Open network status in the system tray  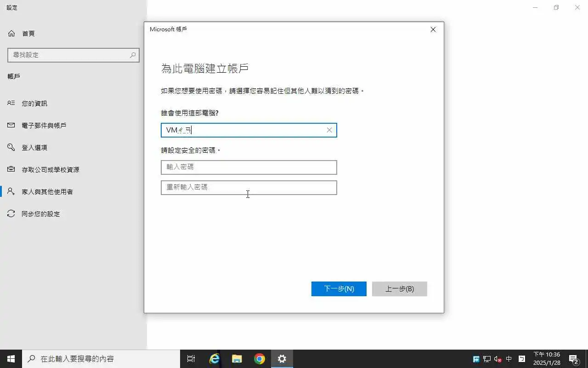tap(487, 359)
